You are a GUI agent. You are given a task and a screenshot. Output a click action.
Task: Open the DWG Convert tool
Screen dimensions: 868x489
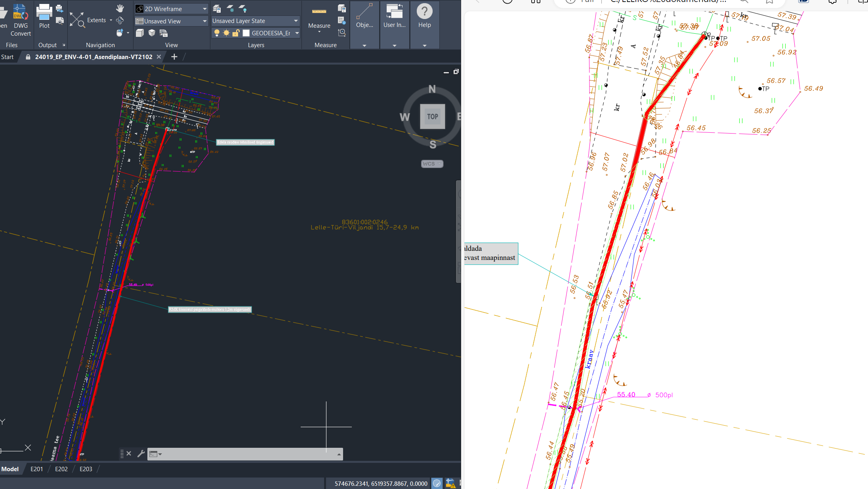(21, 20)
